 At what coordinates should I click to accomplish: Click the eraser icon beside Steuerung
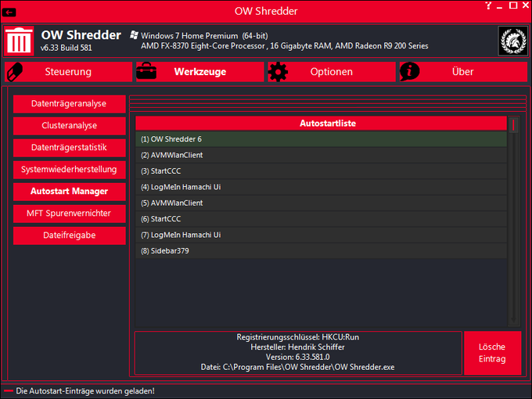coord(15,72)
